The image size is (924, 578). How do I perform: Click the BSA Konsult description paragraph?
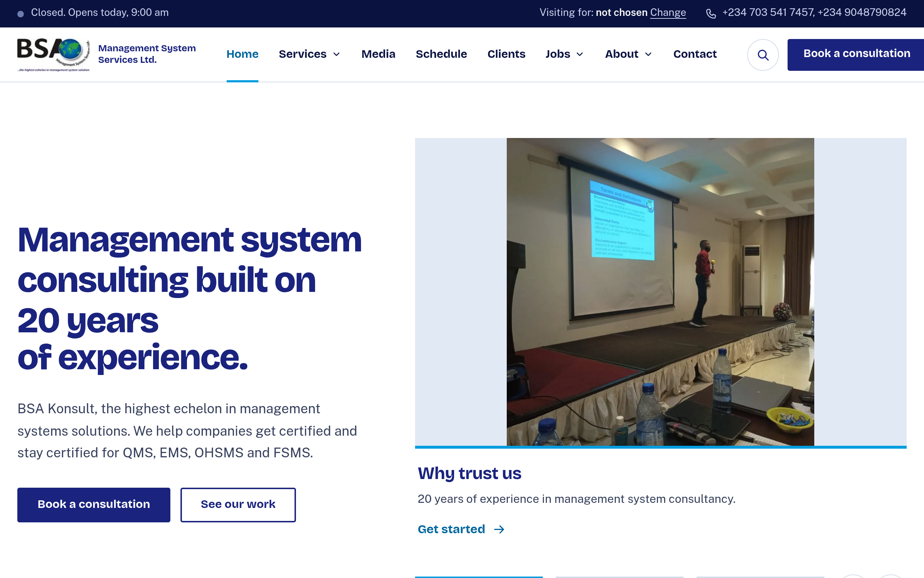point(187,431)
